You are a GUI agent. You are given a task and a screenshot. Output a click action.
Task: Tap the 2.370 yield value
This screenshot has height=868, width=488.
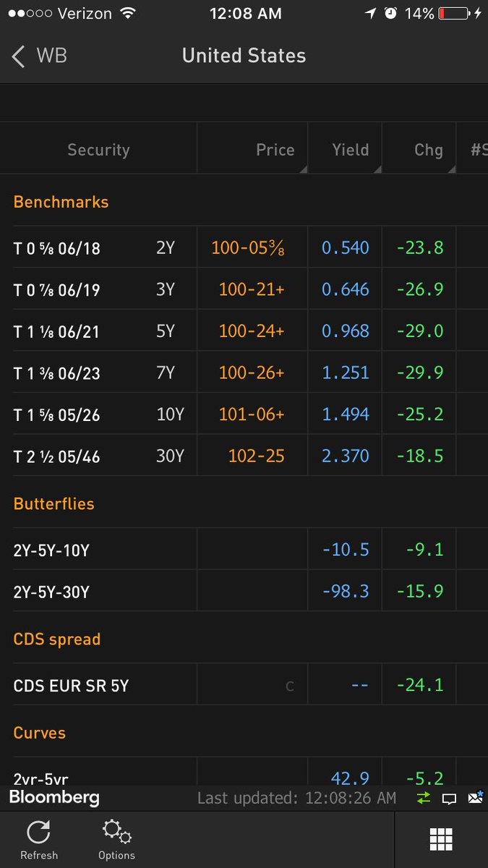(x=346, y=456)
